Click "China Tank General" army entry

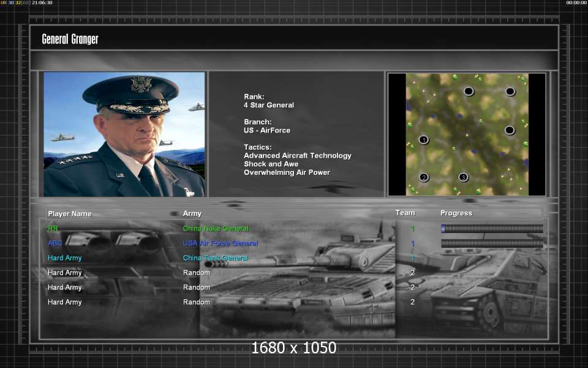click(216, 258)
